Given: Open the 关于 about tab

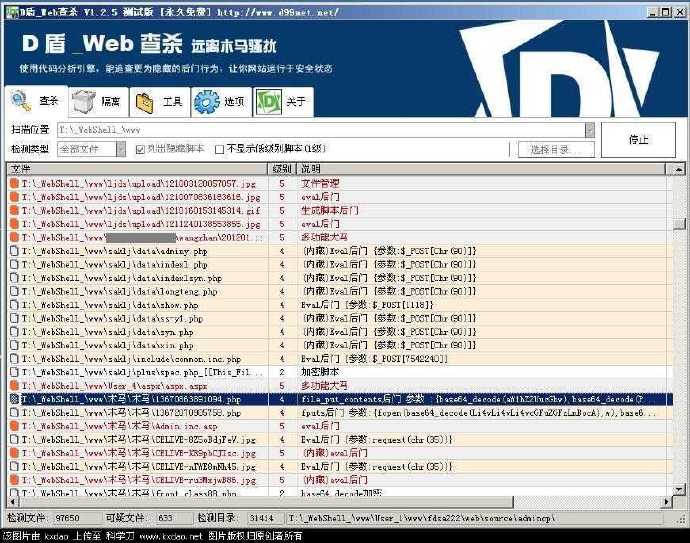Looking at the screenshot, I should pos(283,102).
